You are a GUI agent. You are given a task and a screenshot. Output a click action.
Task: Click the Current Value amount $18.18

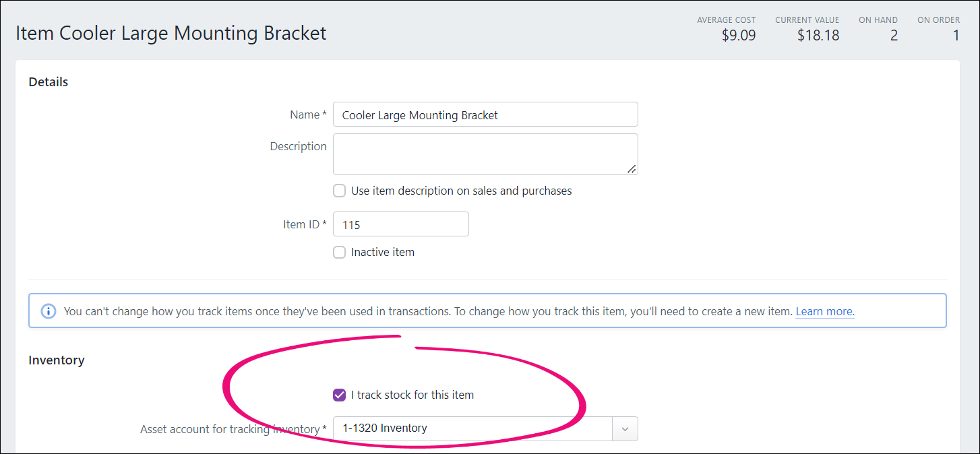[818, 36]
